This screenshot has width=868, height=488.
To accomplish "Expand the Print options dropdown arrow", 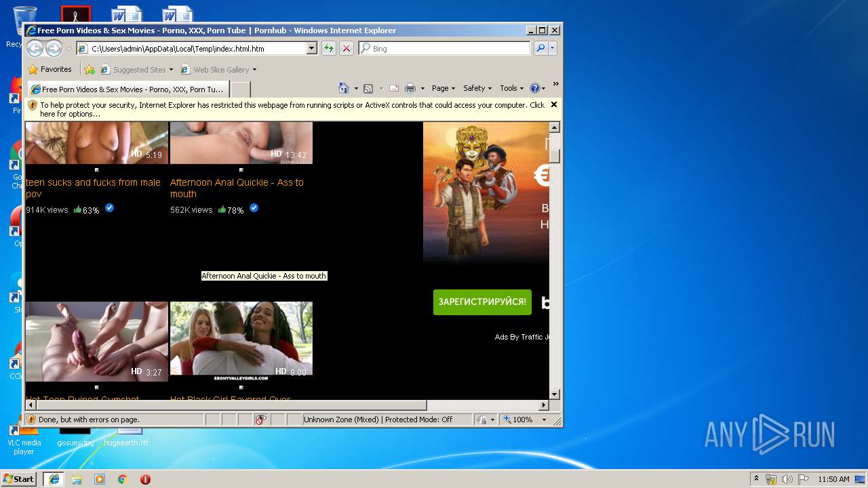I will (422, 88).
